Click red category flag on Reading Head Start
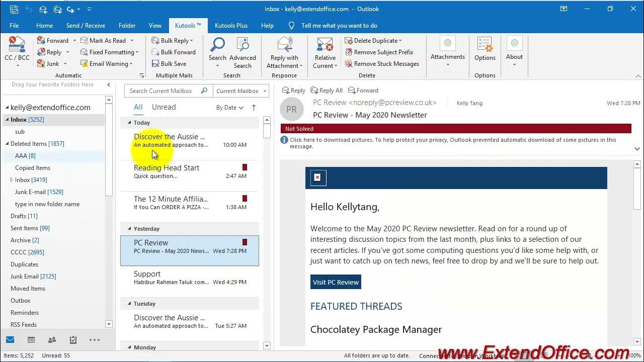The width and height of the screenshot is (644, 362). point(245,167)
